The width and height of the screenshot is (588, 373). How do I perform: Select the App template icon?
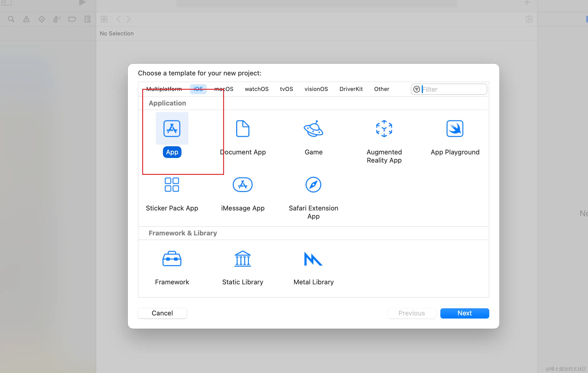coord(172,129)
